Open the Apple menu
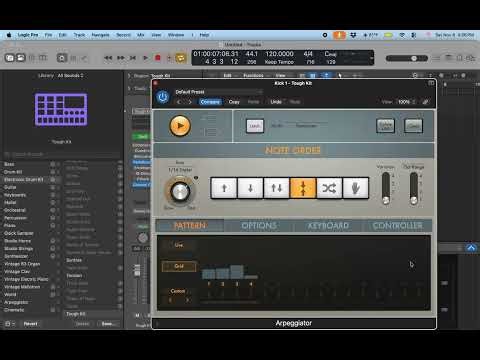 [x=9, y=35]
